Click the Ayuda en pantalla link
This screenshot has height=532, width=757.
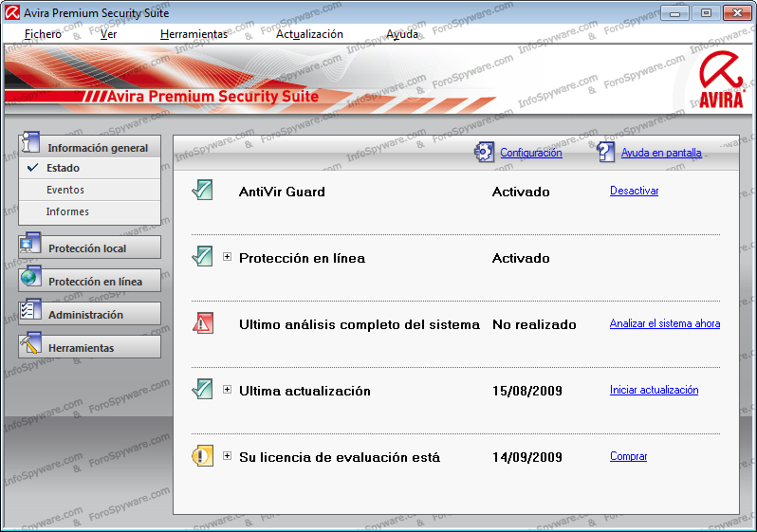pyautogui.click(x=661, y=153)
